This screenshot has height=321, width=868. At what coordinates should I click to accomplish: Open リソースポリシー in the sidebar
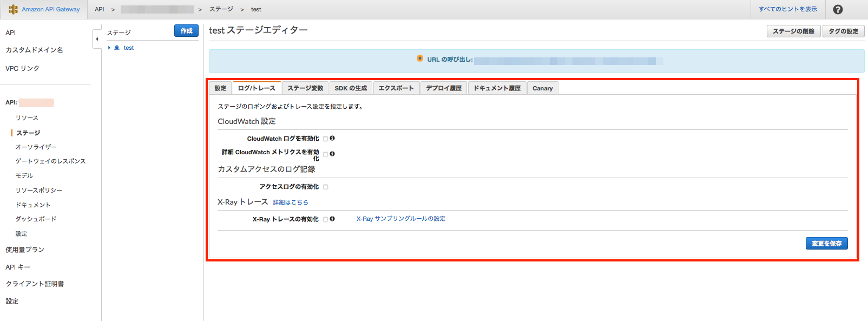point(38,191)
